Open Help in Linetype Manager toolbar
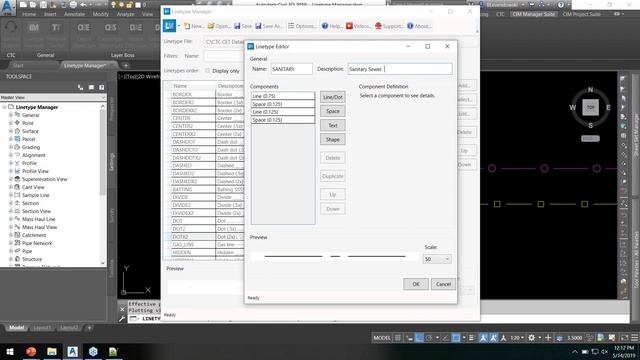The width and height of the screenshot is (640, 360). point(332,26)
